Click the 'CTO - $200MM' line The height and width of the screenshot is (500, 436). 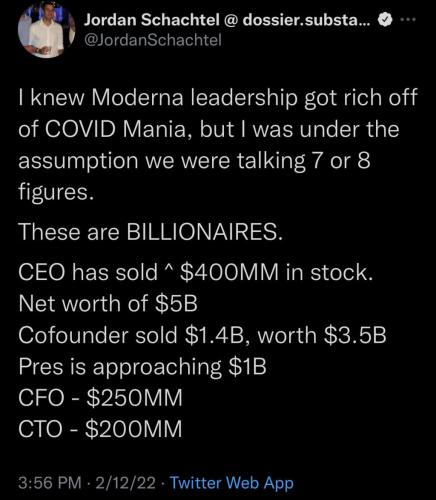click(x=100, y=429)
